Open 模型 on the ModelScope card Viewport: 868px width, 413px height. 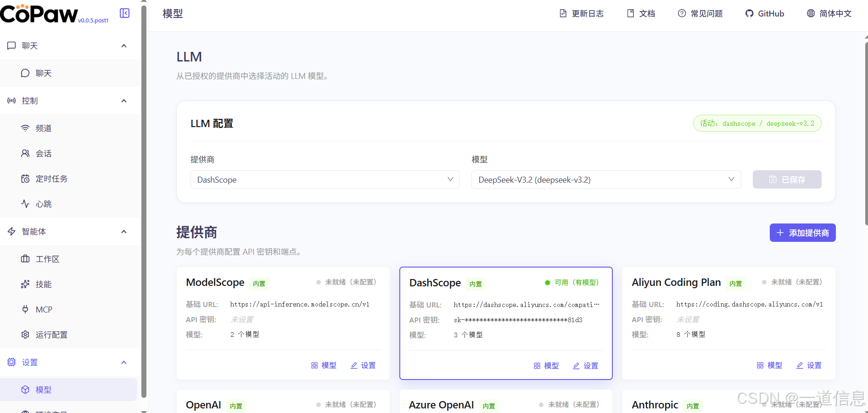pos(324,365)
